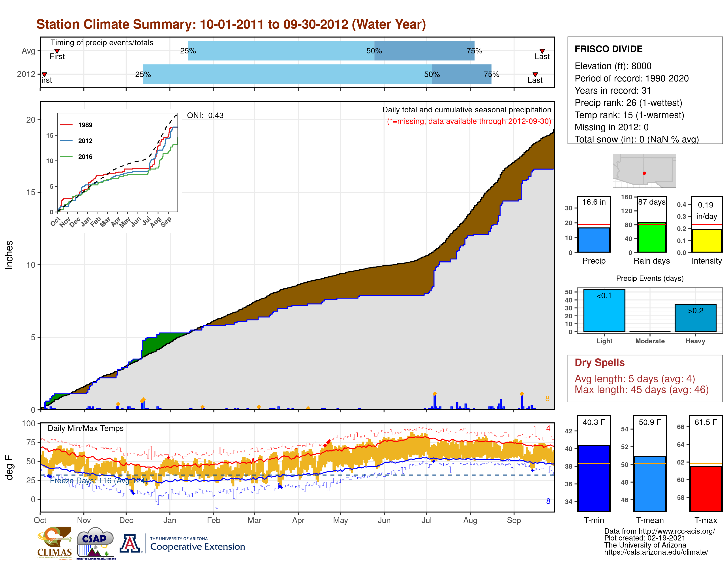This screenshot has height=563, width=728.
Task: Click the Precip rank: 26 text
Action: pos(628,103)
